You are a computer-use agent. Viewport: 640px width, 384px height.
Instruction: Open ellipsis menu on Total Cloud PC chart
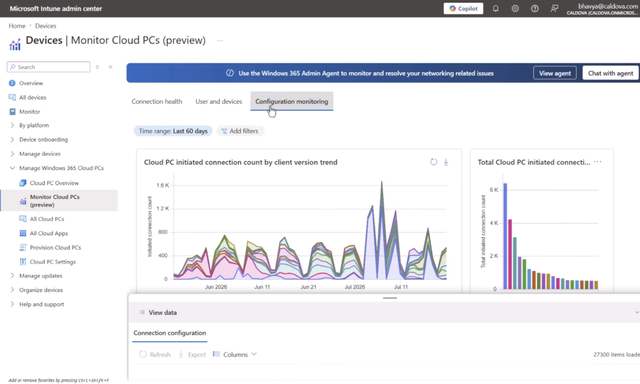598,162
